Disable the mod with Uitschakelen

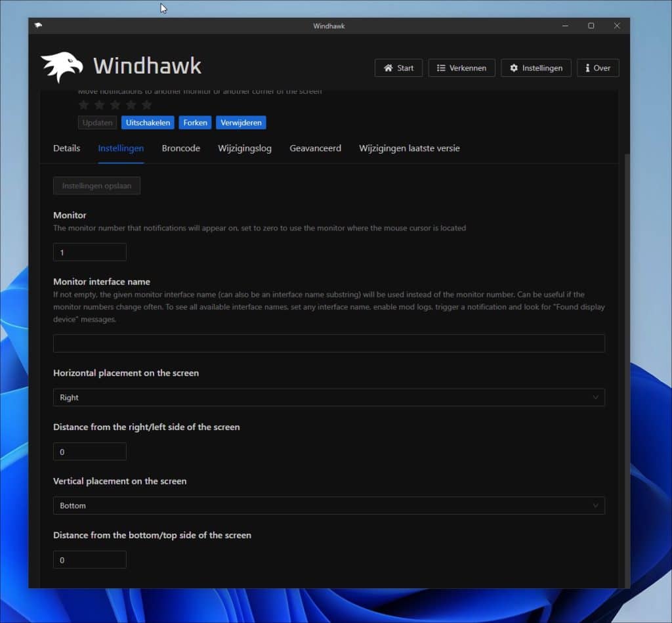[148, 123]
